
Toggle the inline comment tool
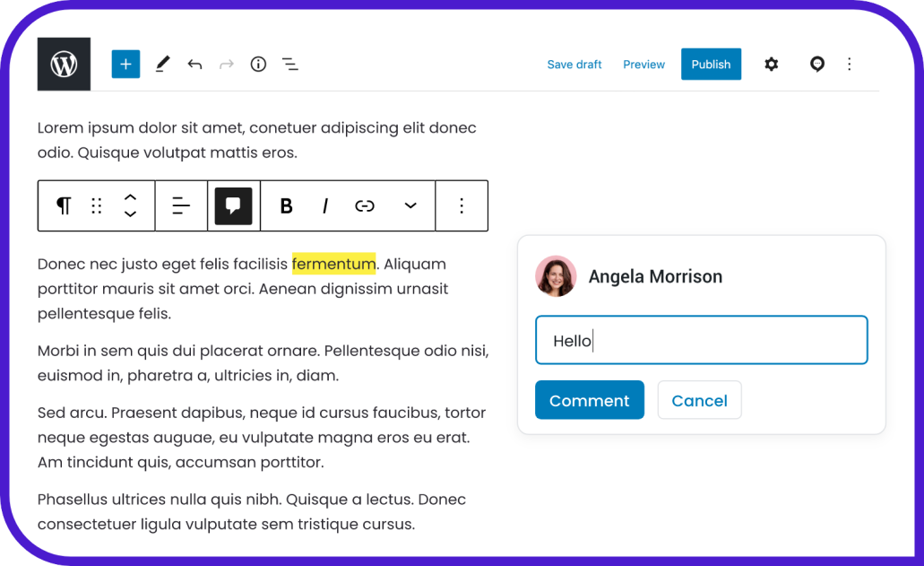[x=233, y=205]
